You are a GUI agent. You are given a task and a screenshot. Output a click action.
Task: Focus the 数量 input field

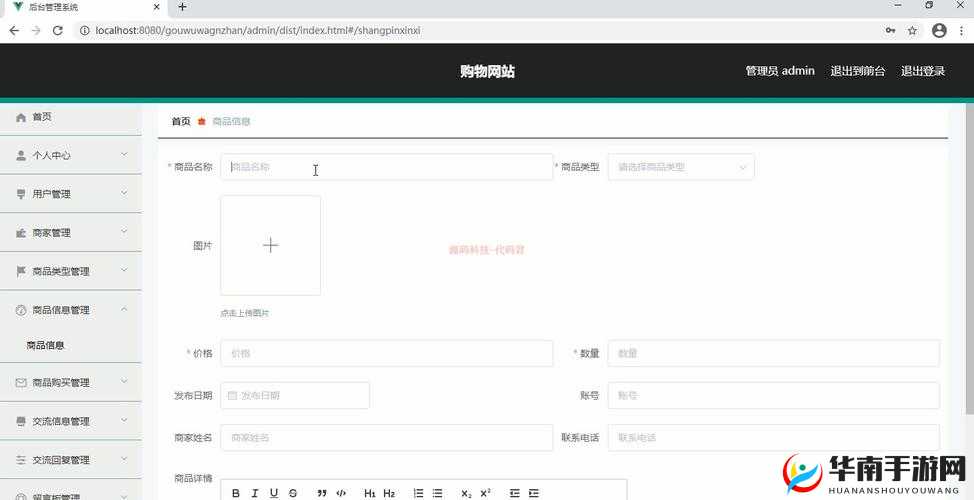[x=773, y=353]
